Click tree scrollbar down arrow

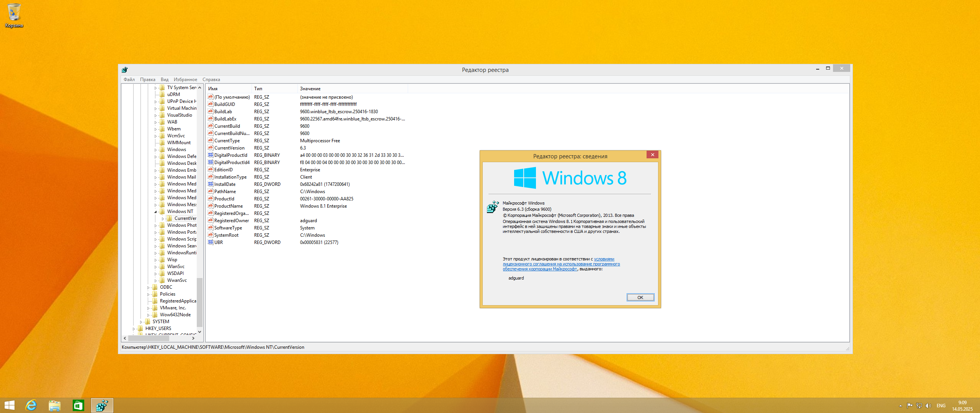coord(199,332)
